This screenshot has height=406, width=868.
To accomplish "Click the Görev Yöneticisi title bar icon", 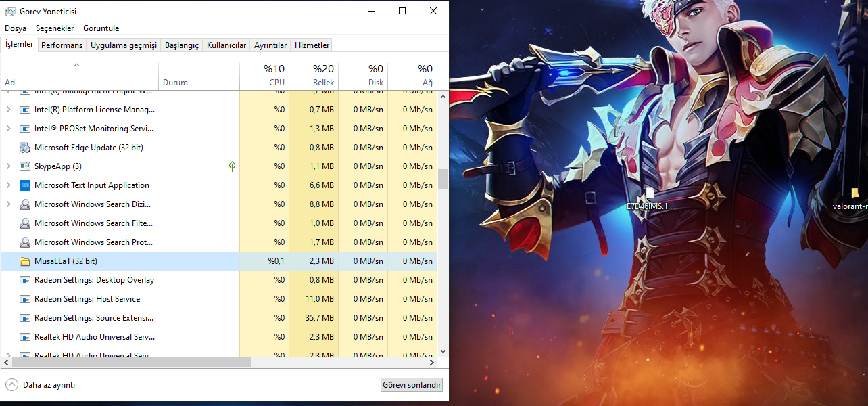I will [11, 12].
